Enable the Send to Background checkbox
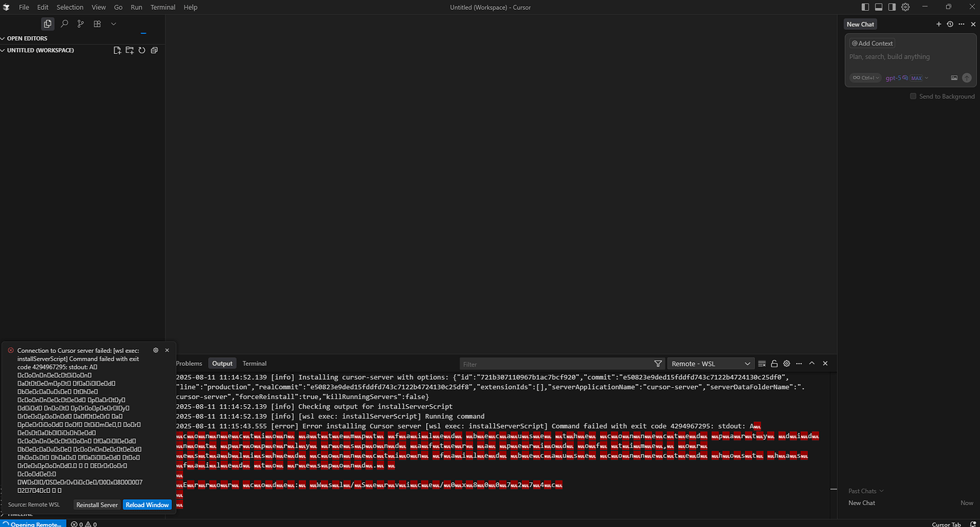 (913, 96)
